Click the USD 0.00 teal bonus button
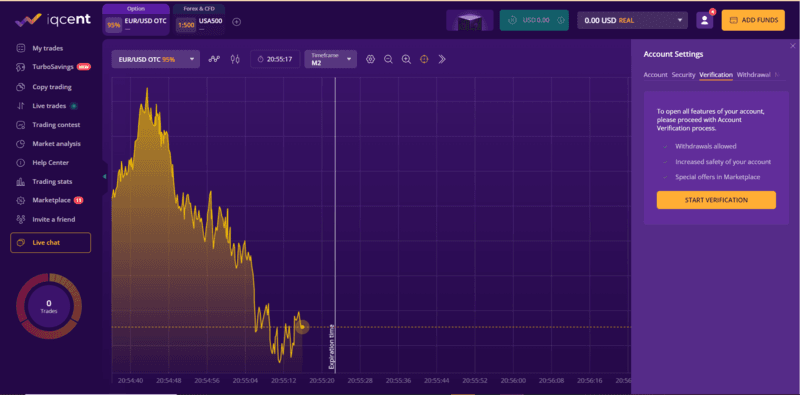Screen dimensions: 800x395 pyautogui.click(x=534, y=20)
